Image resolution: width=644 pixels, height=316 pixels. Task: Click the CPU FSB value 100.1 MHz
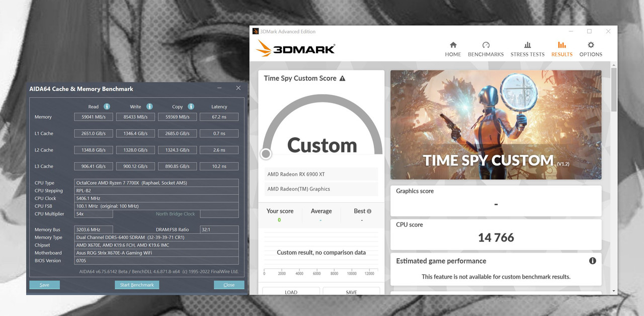coord(156,206)
